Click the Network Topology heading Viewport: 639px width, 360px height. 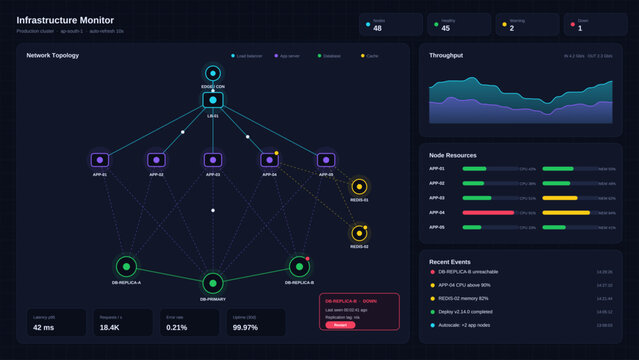click(53, 55)
